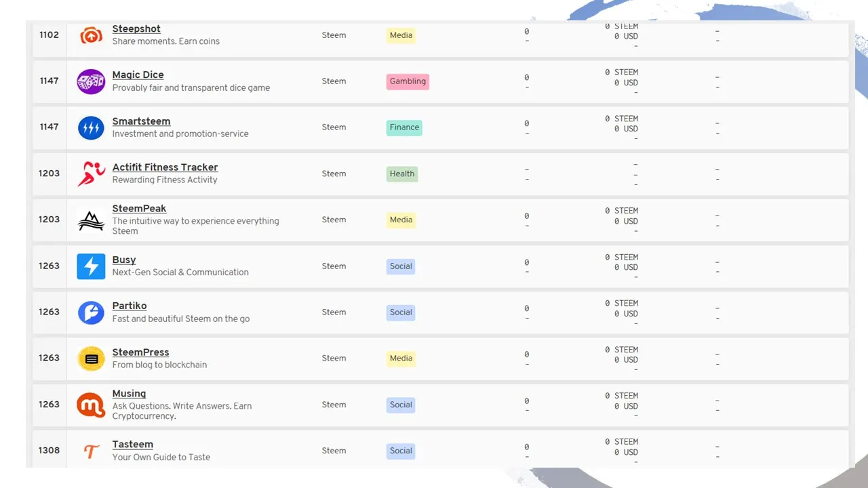The image size is (868, 488).
Task: Click rank 1147 in the Smartsteem row
Action: tap(49, 127)
